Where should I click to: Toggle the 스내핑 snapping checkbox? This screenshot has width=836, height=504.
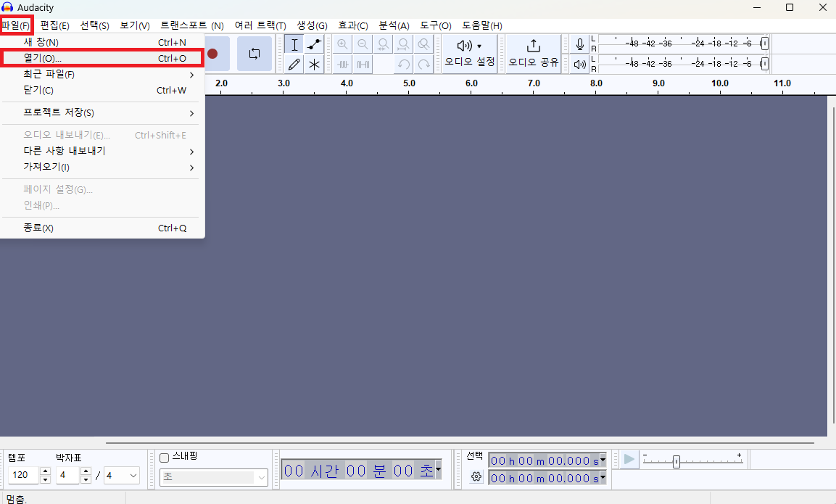tap(164, 456)
